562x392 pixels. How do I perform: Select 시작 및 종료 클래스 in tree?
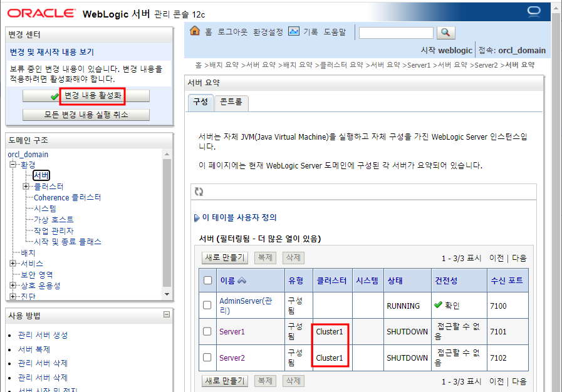point(68,242)
